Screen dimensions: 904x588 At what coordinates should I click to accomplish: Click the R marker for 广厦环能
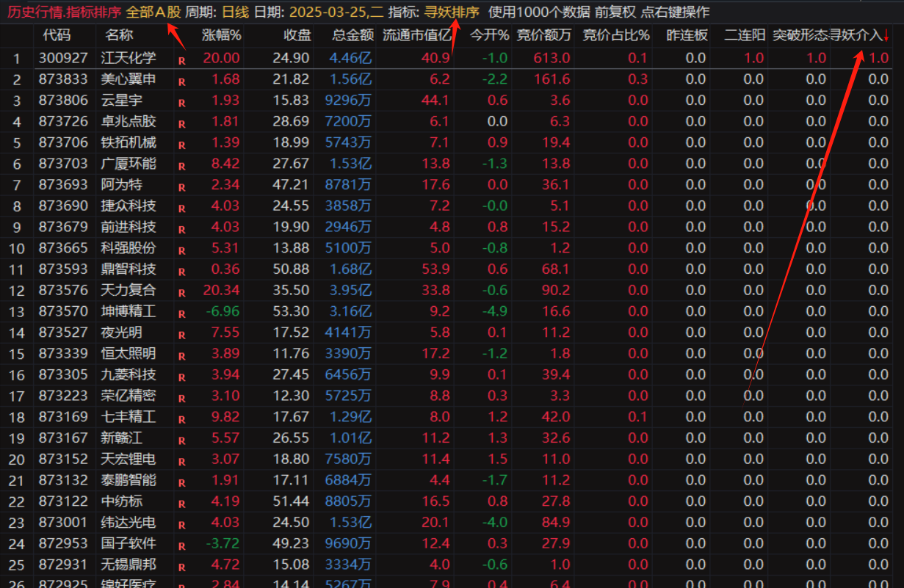[x=181, y=166]
